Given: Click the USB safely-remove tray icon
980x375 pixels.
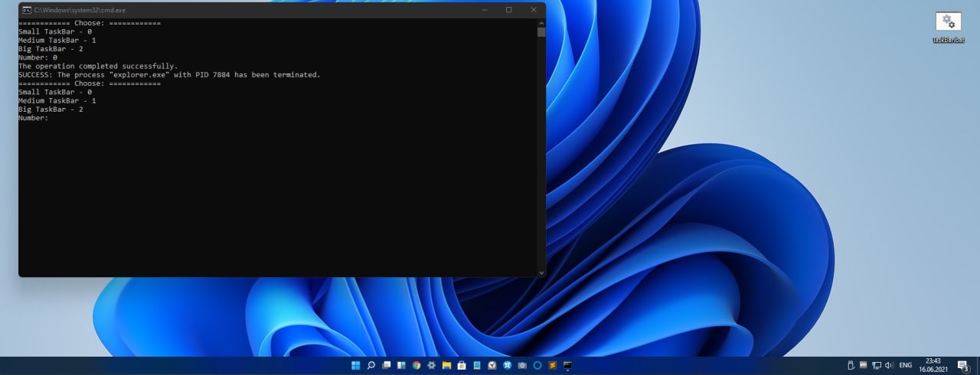Looking at the screenshot, I should point(851,365).
